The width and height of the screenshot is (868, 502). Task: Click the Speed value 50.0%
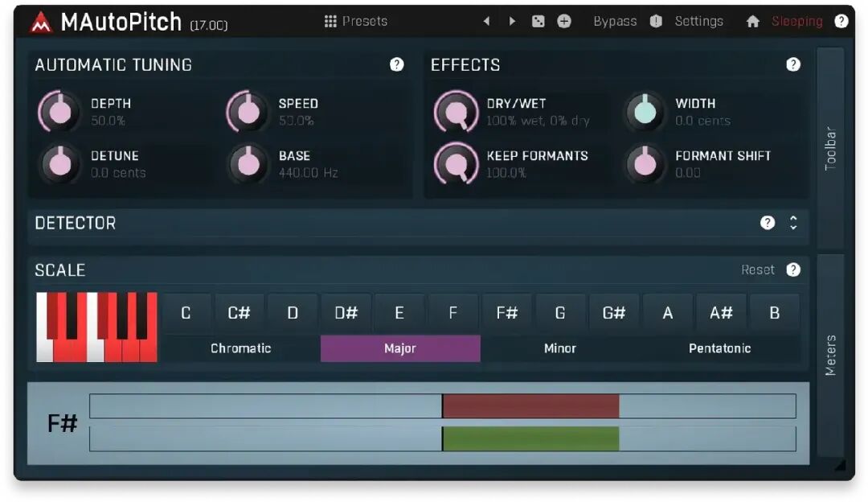(296, 121)
